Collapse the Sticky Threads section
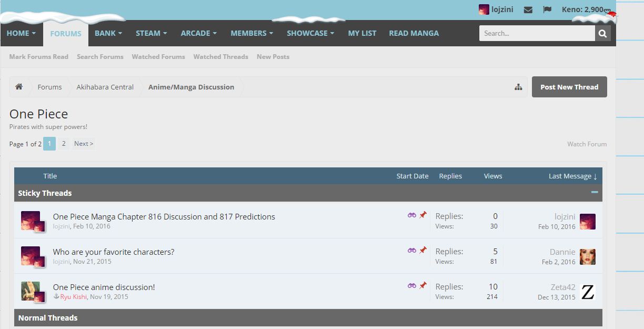 tap(595, 193)
